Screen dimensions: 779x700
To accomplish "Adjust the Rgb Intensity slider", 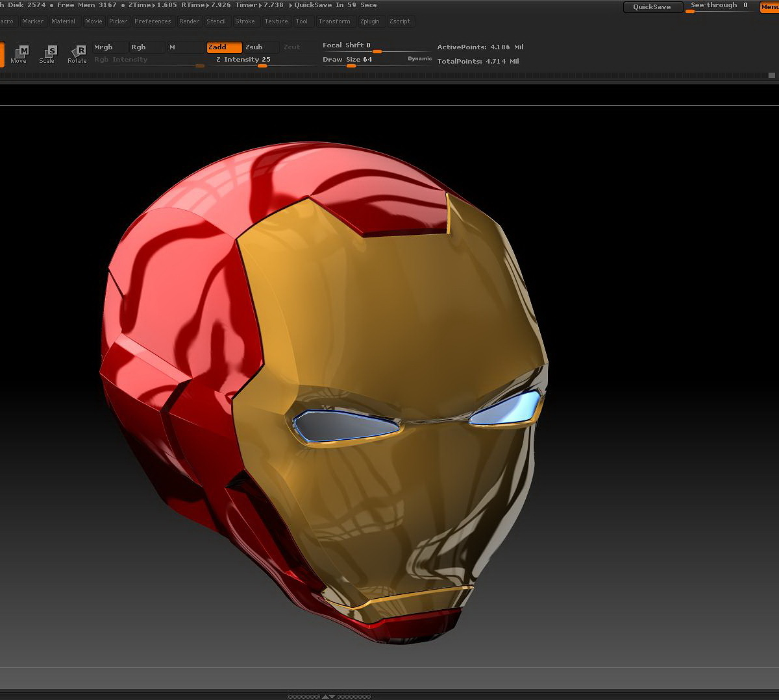I will [149, 61].
